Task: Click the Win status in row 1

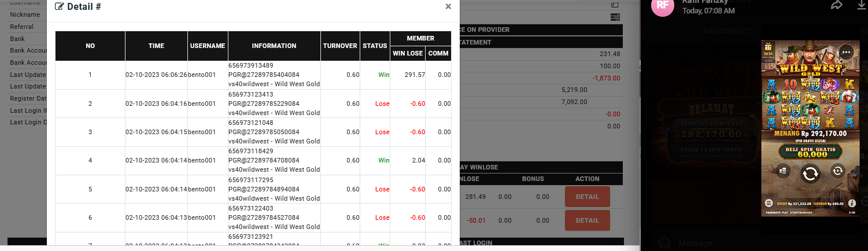Action: [384, 75]
